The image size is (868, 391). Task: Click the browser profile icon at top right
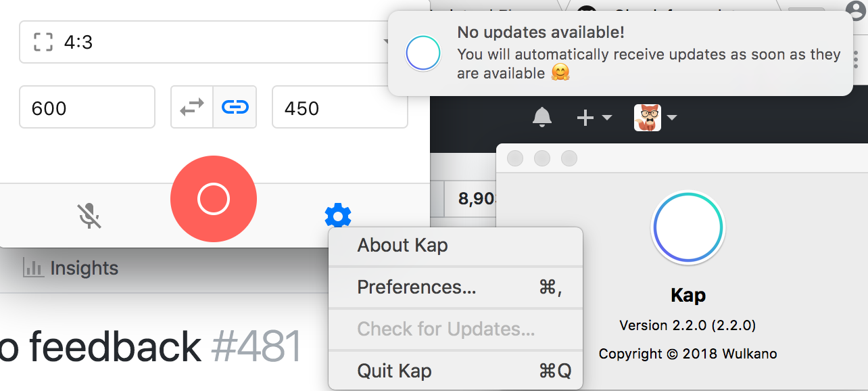(856, 11)
